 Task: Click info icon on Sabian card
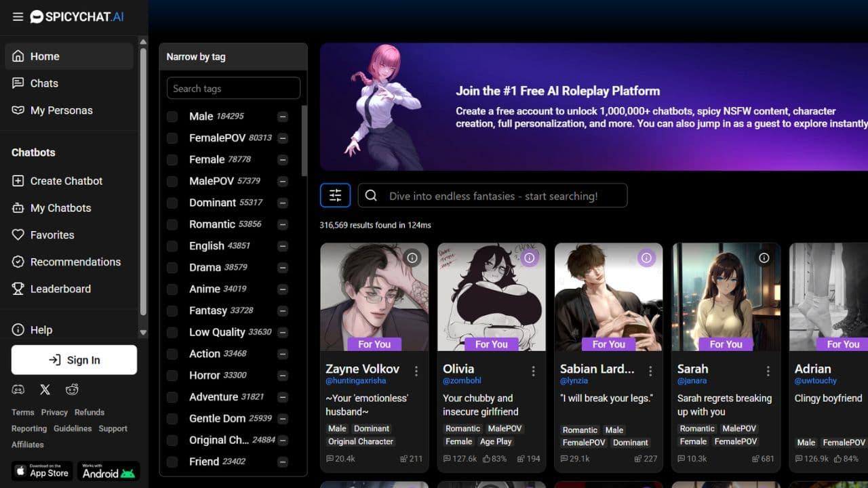tap(646, 258)
